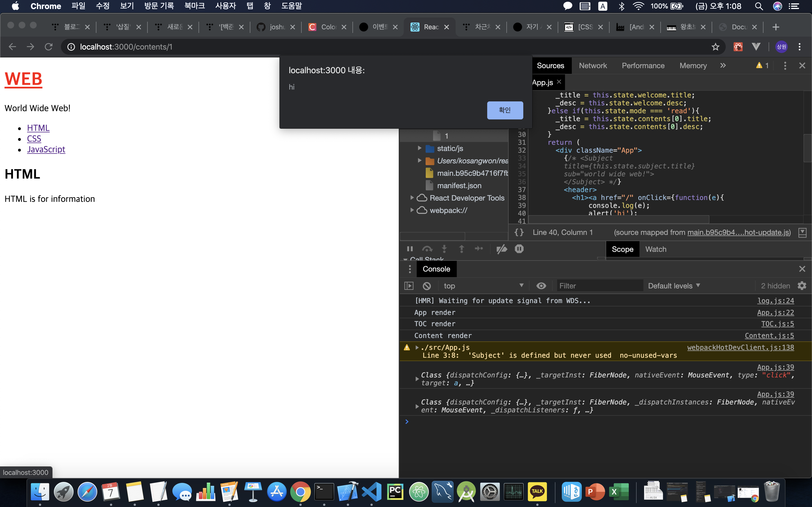Switch to the Network tab
The image size is (812, 507).
pos(593,66)
